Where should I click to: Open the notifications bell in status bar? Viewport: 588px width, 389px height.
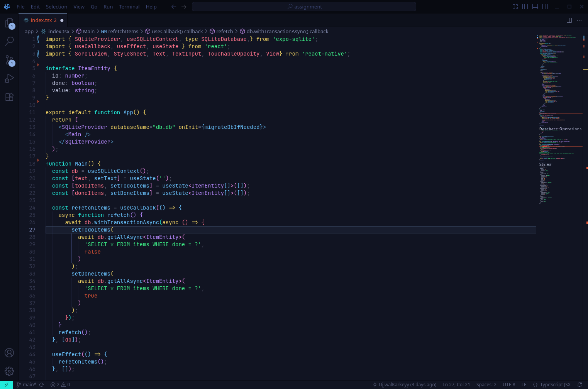580,385
